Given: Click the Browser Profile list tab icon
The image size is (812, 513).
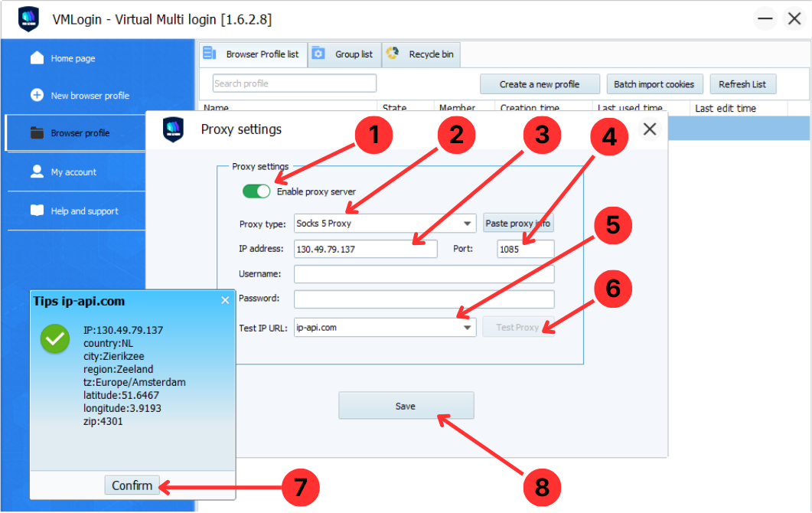Looking at the screenshot, I should (210, 53).
